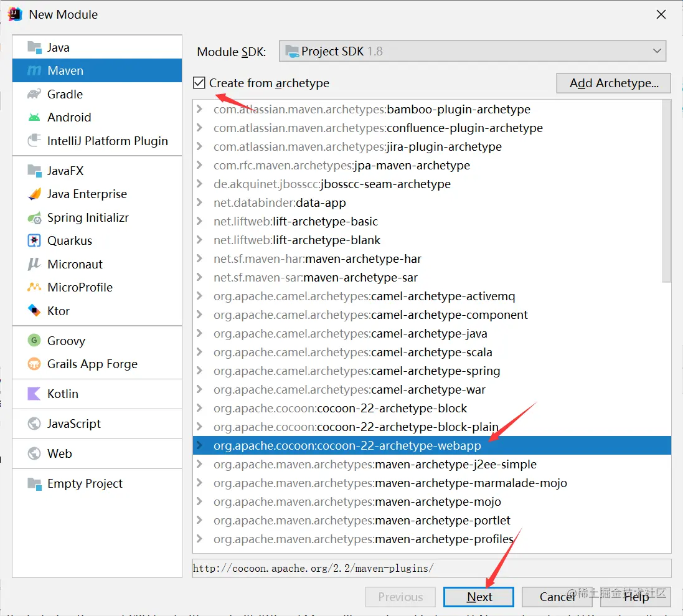Select cocoon-22-archetype-block row

pyautogui.click(x=431, y=408)
